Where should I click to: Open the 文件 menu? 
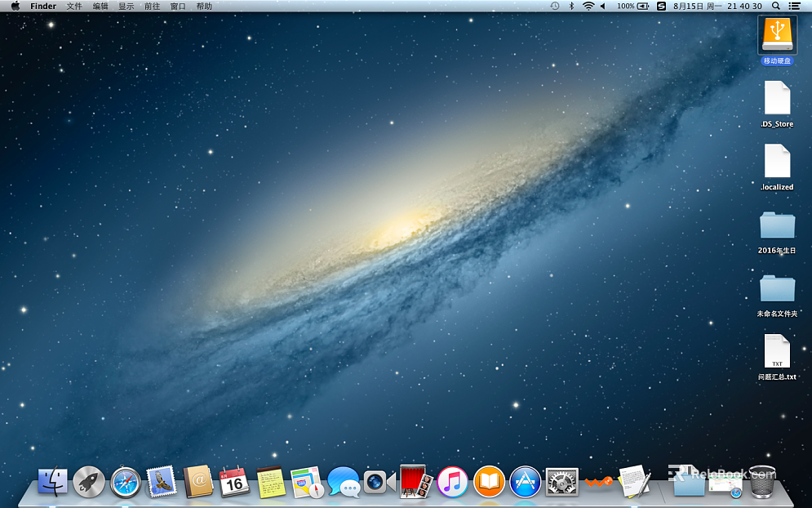coord(74,7)
